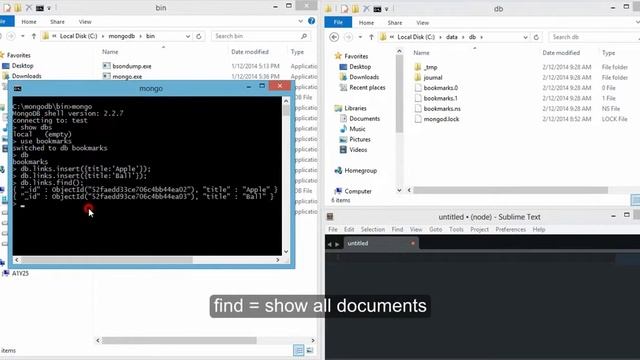The image size is (640, 360).
Task: Click Computer icon in db window
Action: point(338,191)
